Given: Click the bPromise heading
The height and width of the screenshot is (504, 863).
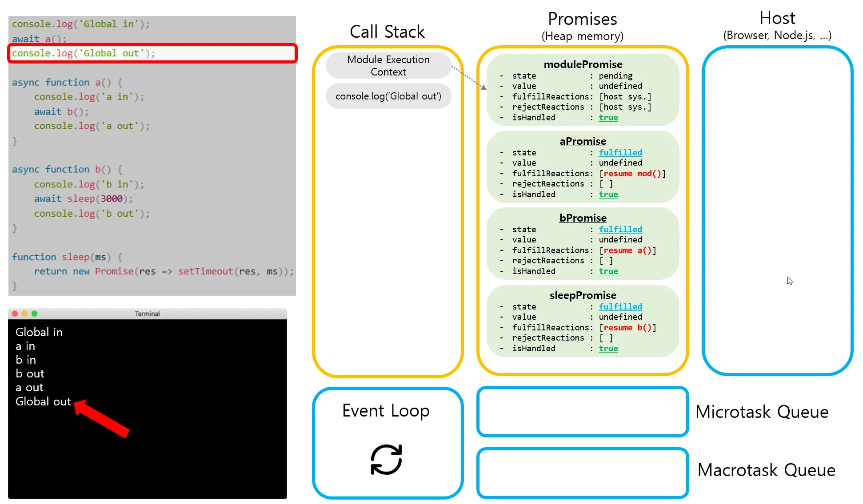Looking at the screenshot, I should point(583,218).
